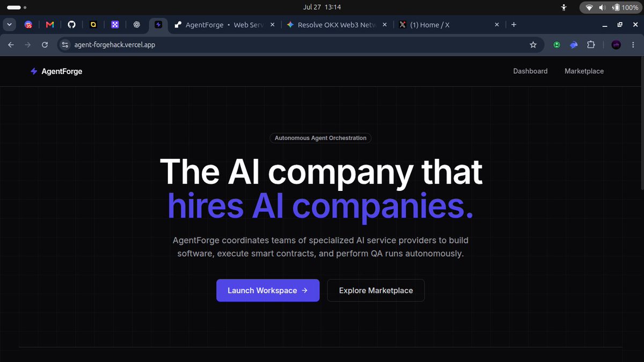This screenshot has width=644, height=362.
Task: Click the Launch Workspace button
Action: [x=268, y=290]
